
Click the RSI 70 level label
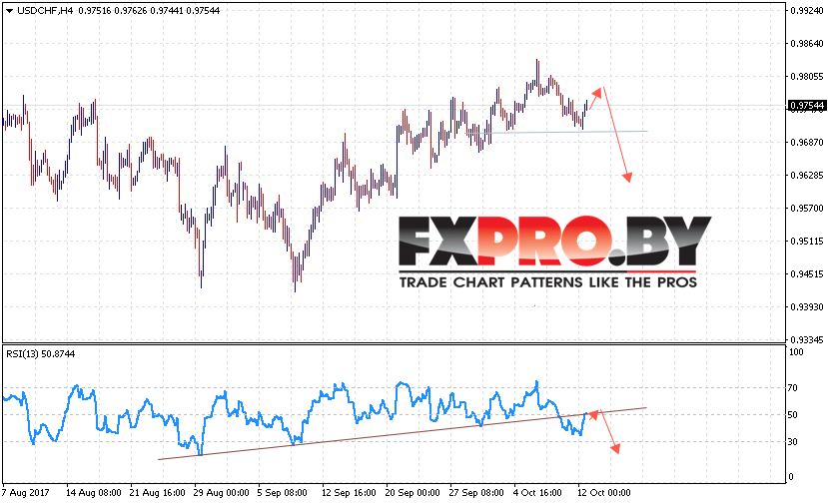coord(792,388)
